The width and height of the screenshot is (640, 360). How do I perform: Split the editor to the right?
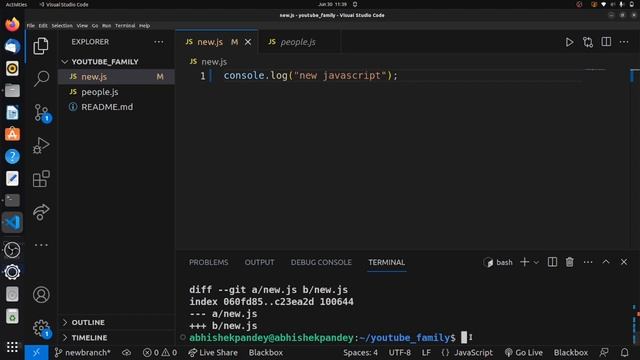coord(606,42)
